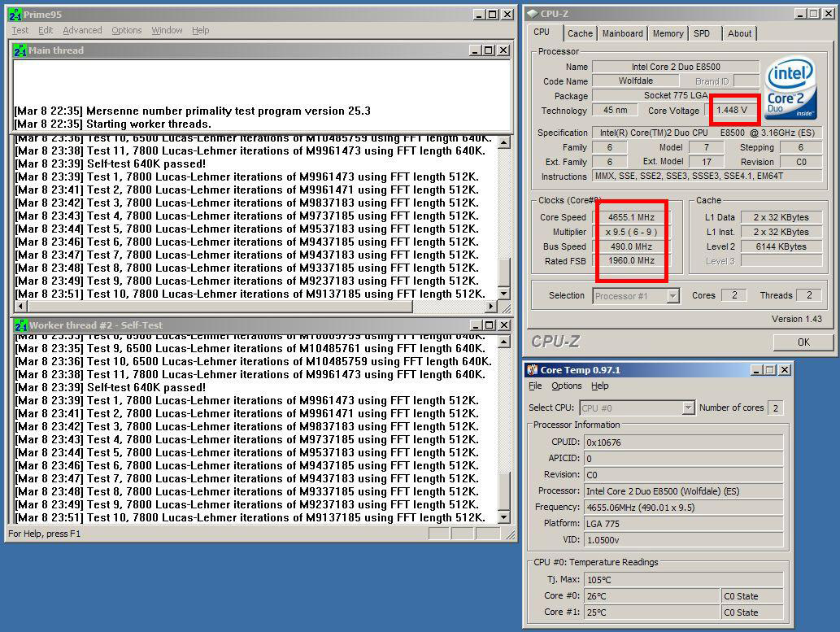
Task: Open the Help menu in Core Temp
Action: 599,386
